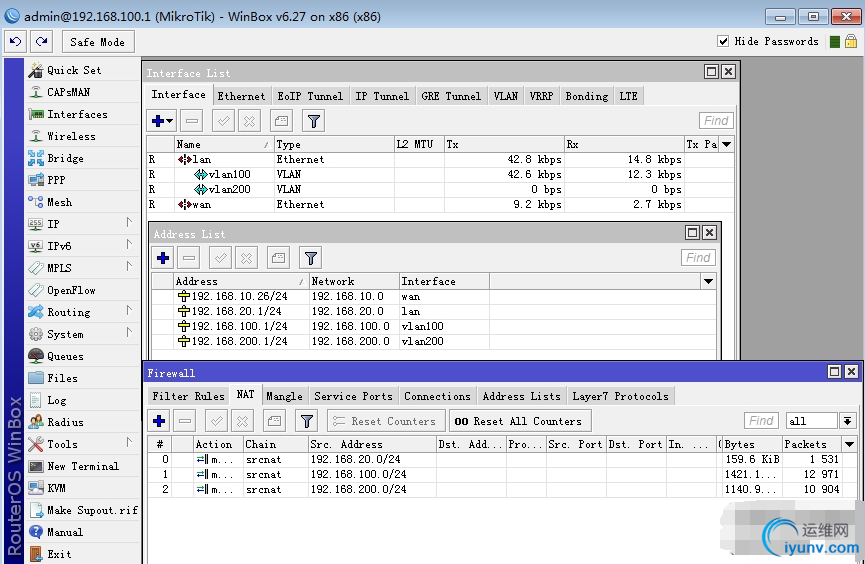Open New Terminal from sidebar

82,466
